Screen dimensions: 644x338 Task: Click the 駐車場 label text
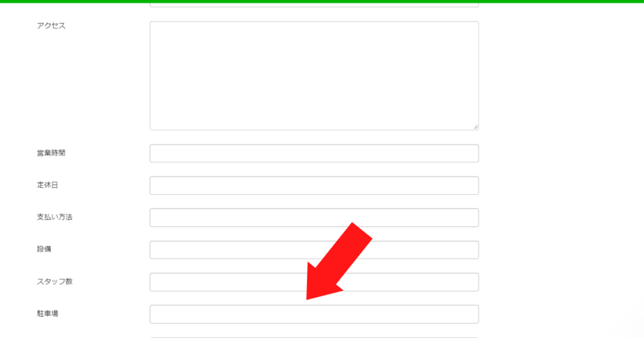(x=48, y=313)
